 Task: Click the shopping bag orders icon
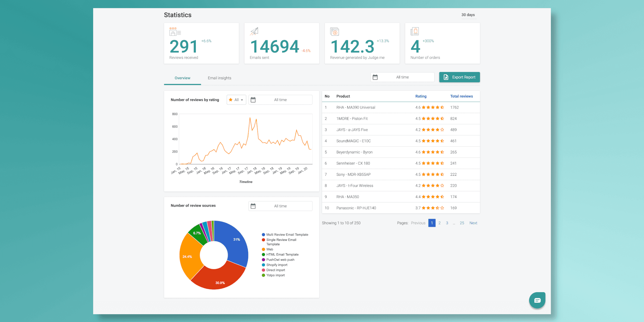coord(415,31)
